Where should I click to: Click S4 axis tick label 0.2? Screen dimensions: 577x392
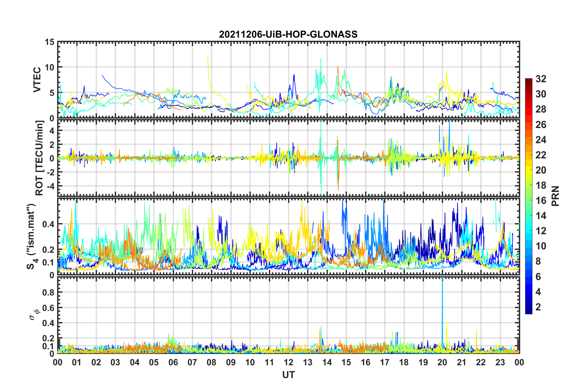pyautogui.click(x=48, y=250)
